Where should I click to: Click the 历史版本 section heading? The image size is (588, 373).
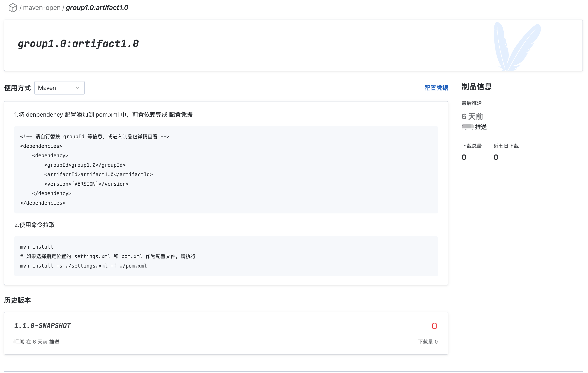click(17, 300)
